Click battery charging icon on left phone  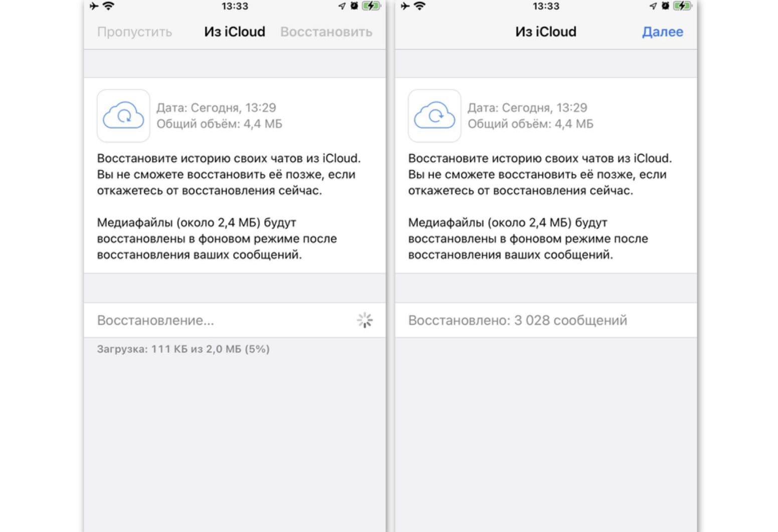point(371,6)
